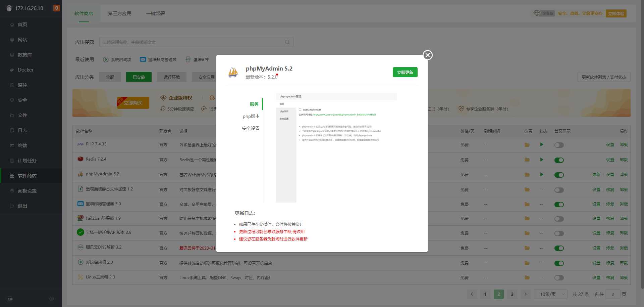Click the orange notification badge showing 0
Image resolution: width=644 pixels, height=307 pixels.
57,8
